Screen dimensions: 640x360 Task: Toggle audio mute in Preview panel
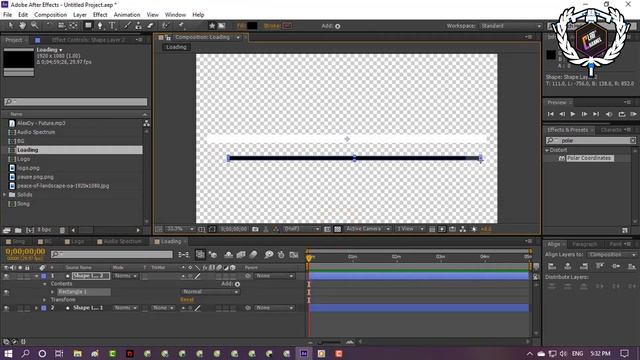609,114
